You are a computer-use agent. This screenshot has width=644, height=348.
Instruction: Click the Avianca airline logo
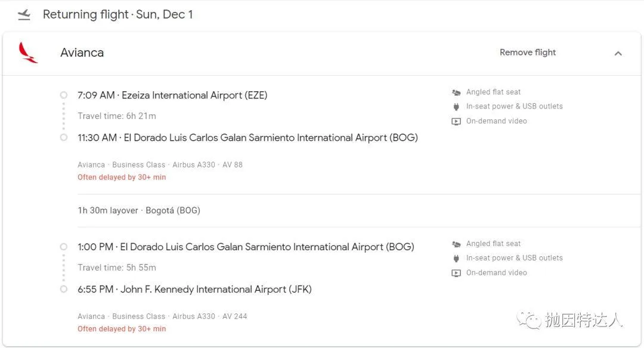coord(28,52)
